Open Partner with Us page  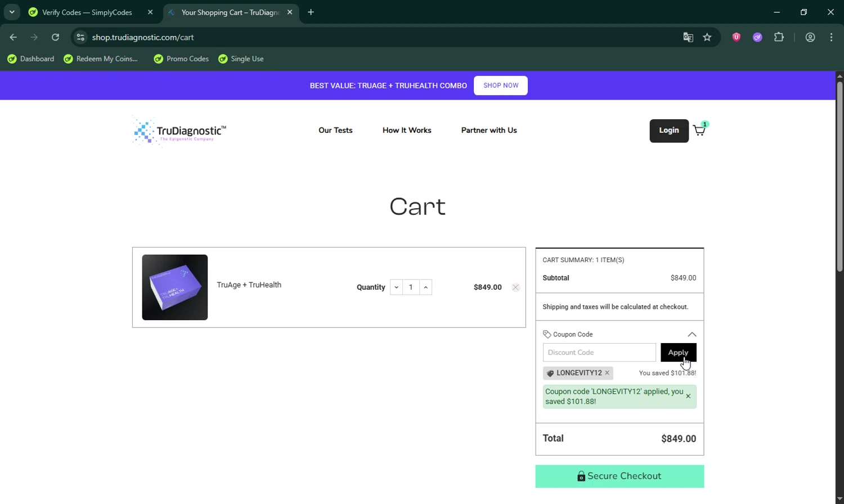(x=489, y=130)
